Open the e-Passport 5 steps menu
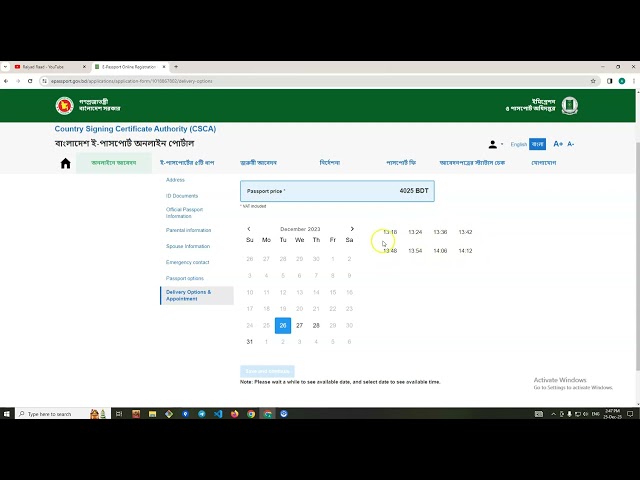This screenshot has height=480, width=640. [187, 163]
